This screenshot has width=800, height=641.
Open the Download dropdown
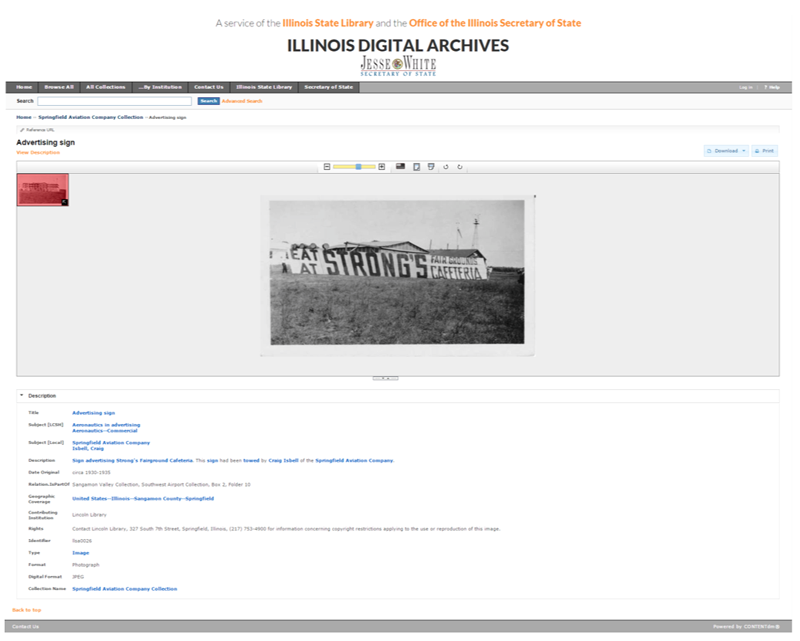click(727, 151)
